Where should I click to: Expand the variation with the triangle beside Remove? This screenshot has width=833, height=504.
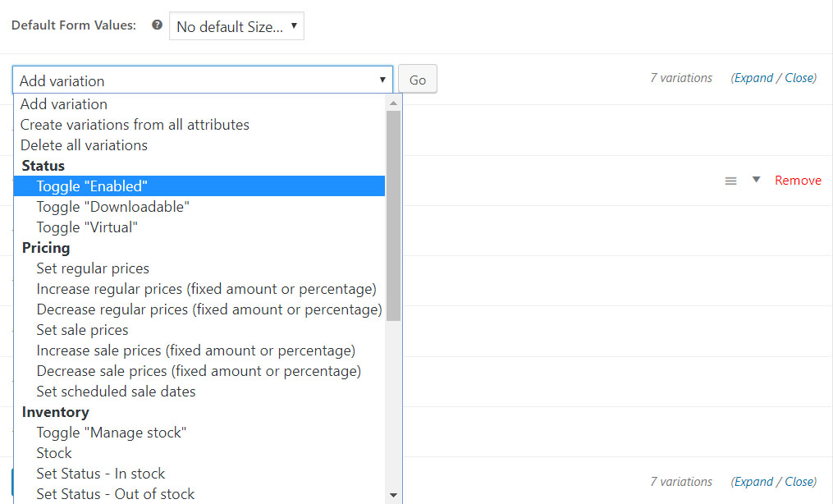pos(756,180)
